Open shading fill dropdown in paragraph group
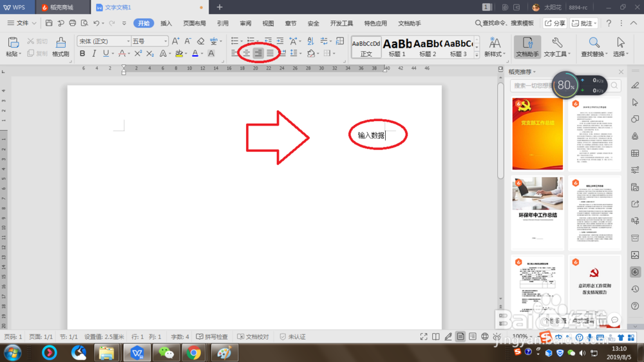 (318, 53)
